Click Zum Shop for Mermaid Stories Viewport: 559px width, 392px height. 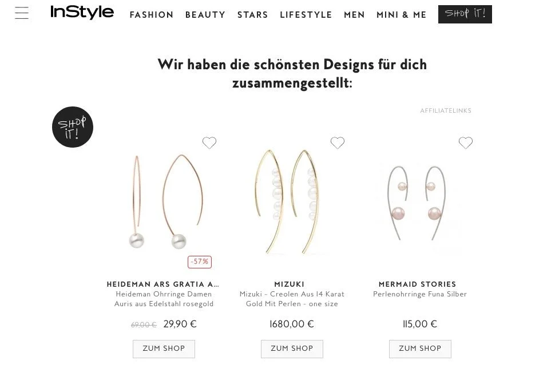click(x=420, y=349)
